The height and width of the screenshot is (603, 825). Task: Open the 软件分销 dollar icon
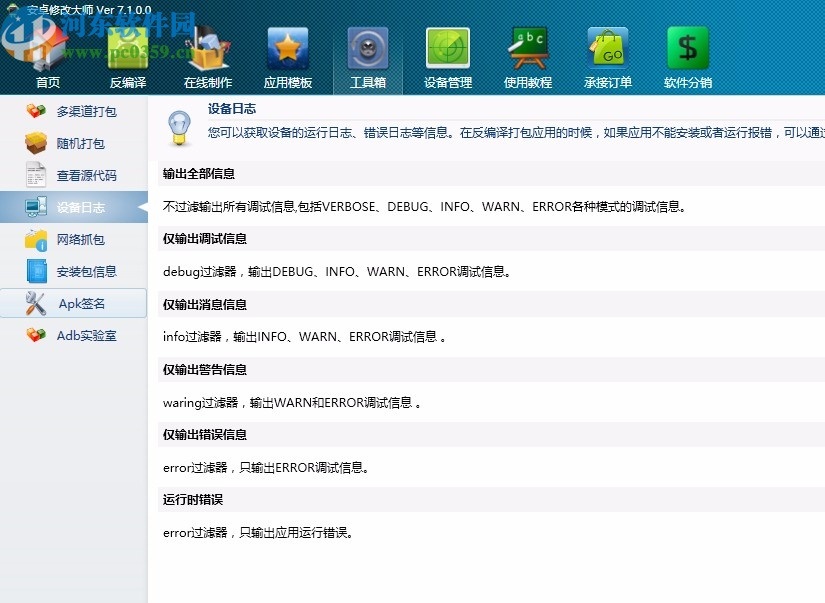687,45
